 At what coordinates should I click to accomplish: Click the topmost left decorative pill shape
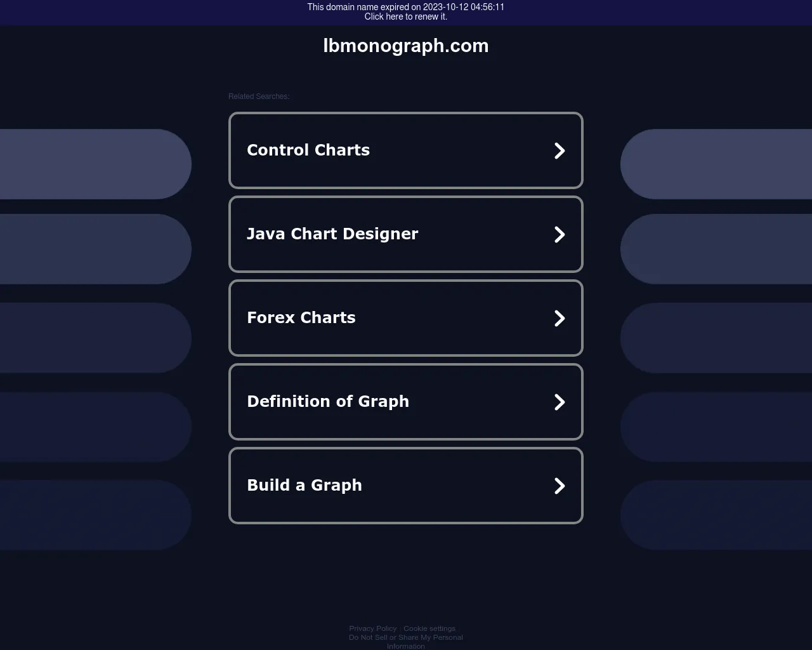pyautogui.click(x=95, y=164)
